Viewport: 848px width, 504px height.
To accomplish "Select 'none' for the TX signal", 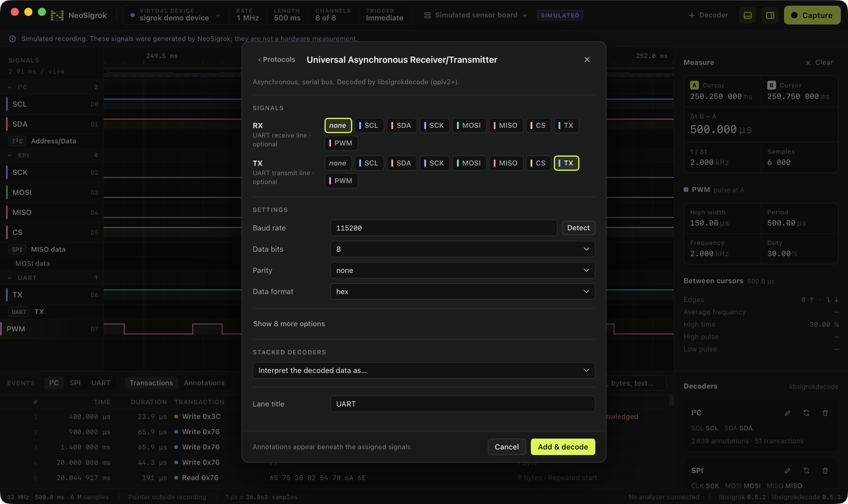I will 338,163.
